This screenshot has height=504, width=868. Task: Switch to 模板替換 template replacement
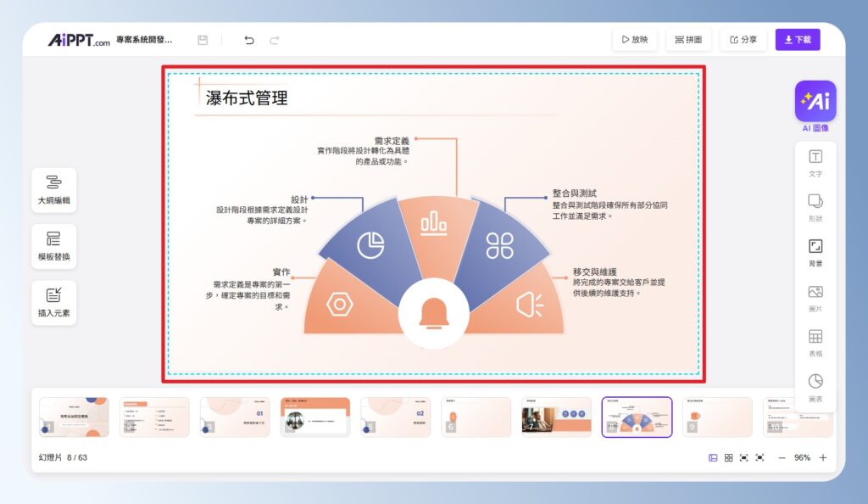53,246
